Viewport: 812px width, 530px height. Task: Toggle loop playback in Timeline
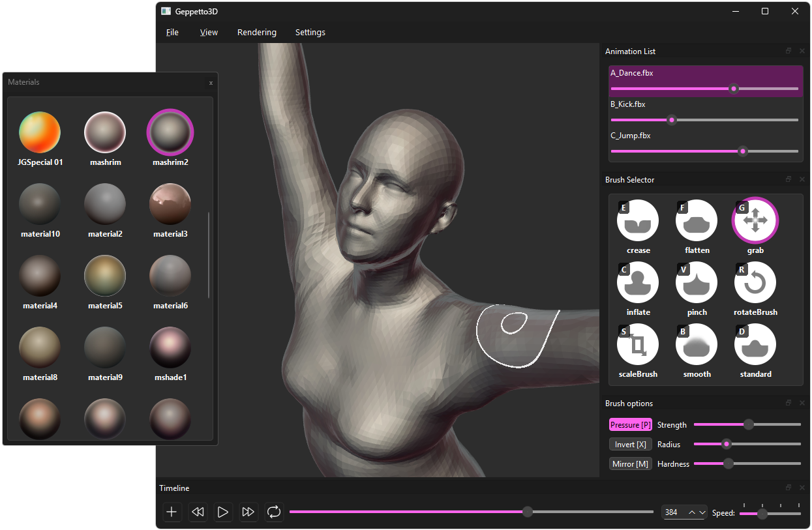coord(274,512)
